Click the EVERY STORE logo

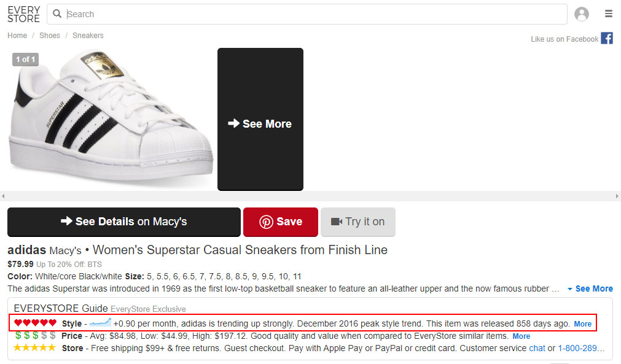(24, 14)
